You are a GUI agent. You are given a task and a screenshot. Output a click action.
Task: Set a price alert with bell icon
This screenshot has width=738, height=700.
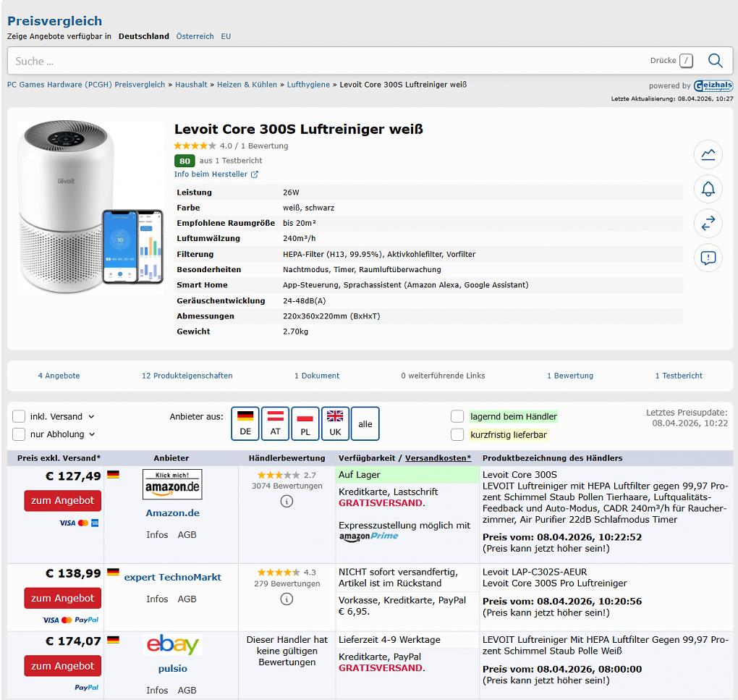(708, 189)
